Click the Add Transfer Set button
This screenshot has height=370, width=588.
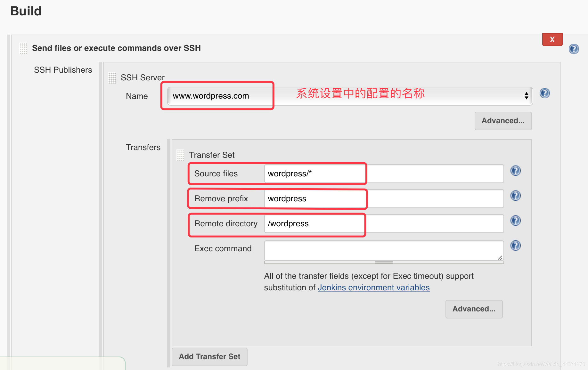click(209, 357)
